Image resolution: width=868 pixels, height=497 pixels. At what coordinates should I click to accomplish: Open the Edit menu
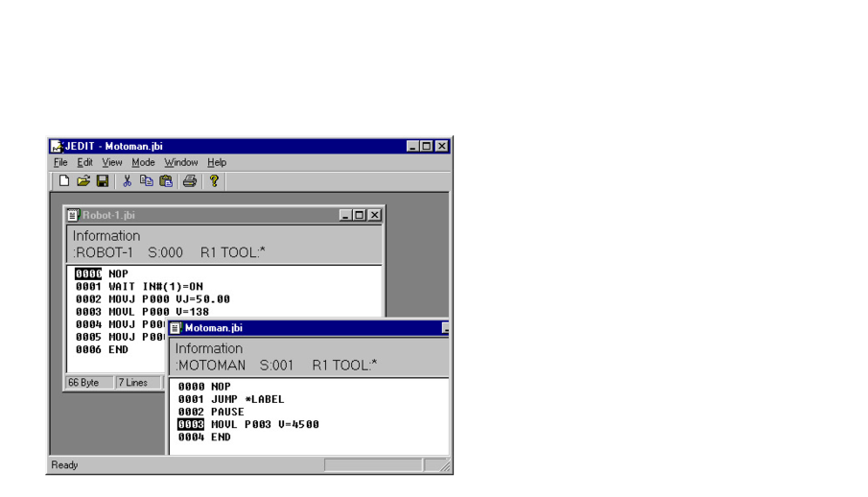(85, 163)
